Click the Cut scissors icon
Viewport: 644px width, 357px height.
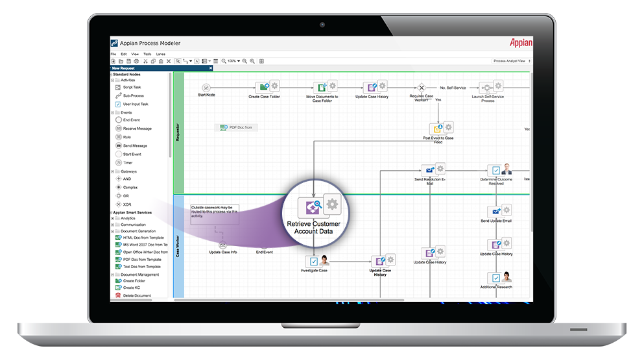pos(145,61)
